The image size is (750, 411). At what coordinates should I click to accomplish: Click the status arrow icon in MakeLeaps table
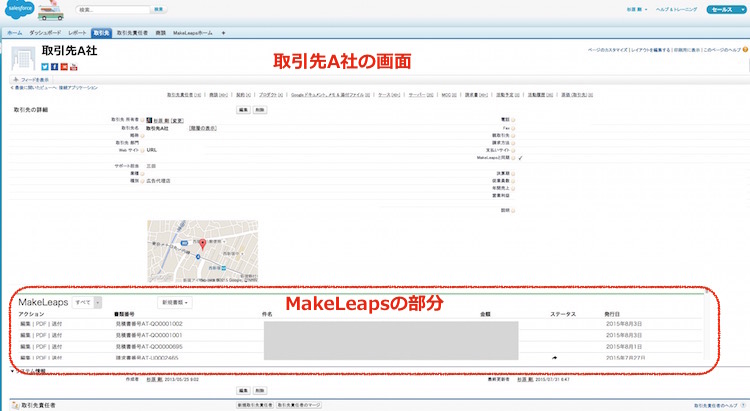click(x=554, y=357)
